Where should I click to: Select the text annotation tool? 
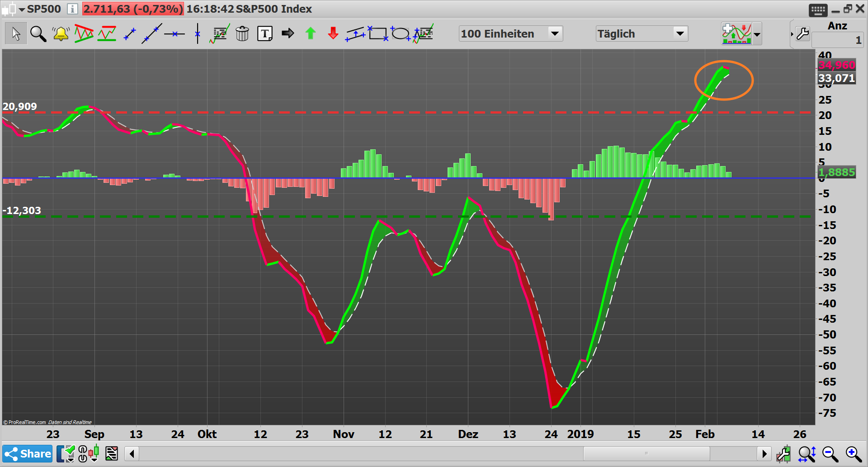(x=265, y=33)
